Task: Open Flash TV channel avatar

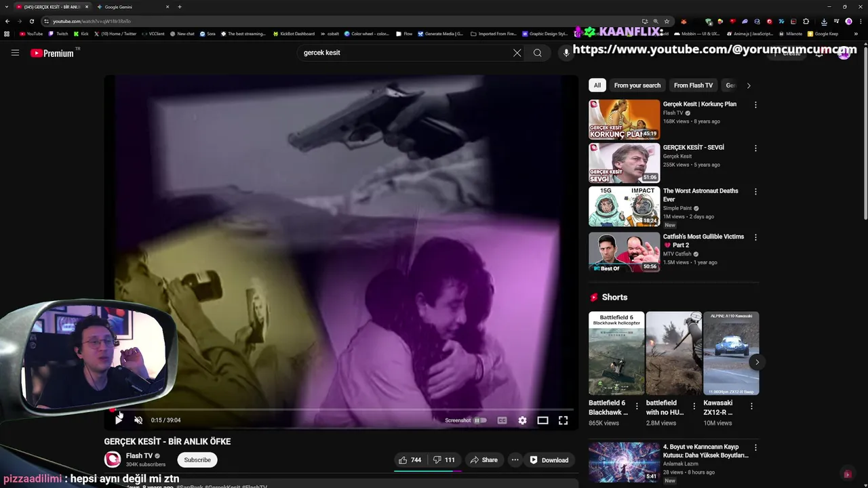Action: pos(113,460)
